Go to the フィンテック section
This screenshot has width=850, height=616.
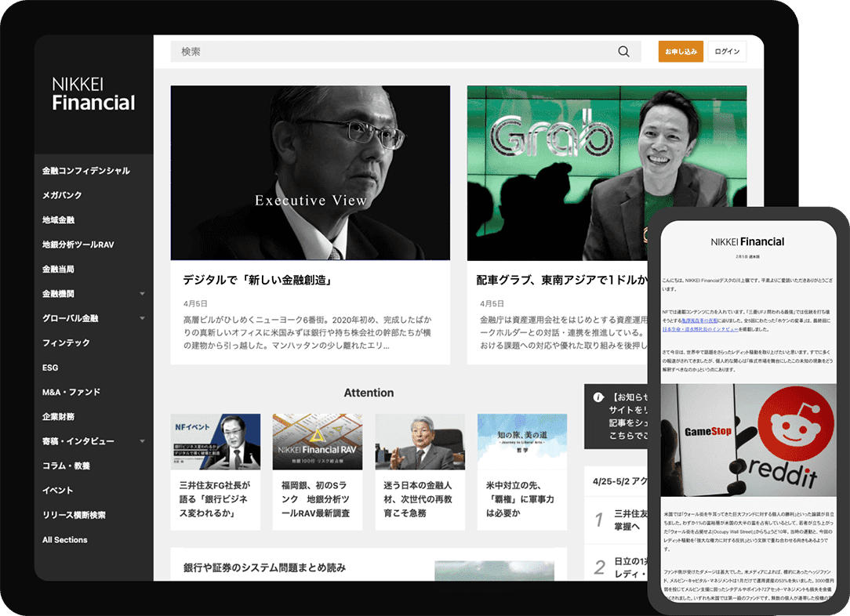pyautogui.click(x=66, y=342)
